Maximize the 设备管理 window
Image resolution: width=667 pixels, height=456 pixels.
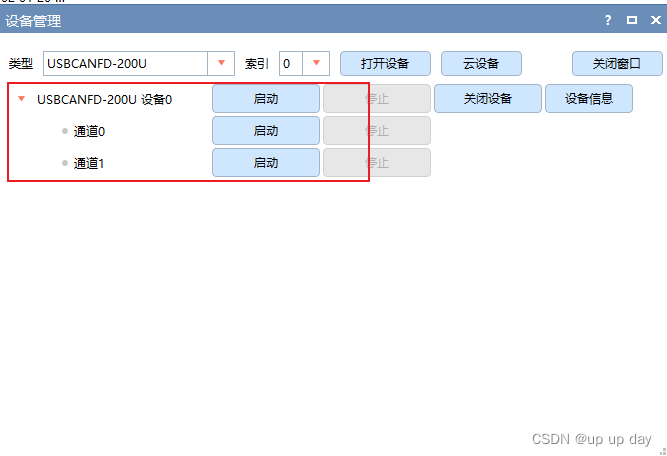coord(632,20)
